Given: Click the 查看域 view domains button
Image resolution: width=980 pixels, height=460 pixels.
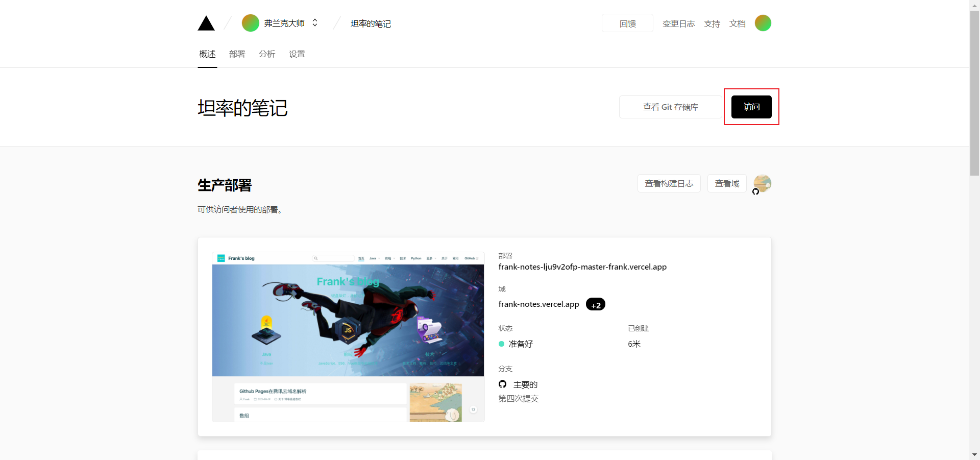Looking at the screenshot, I should click(x=727, y=183).
